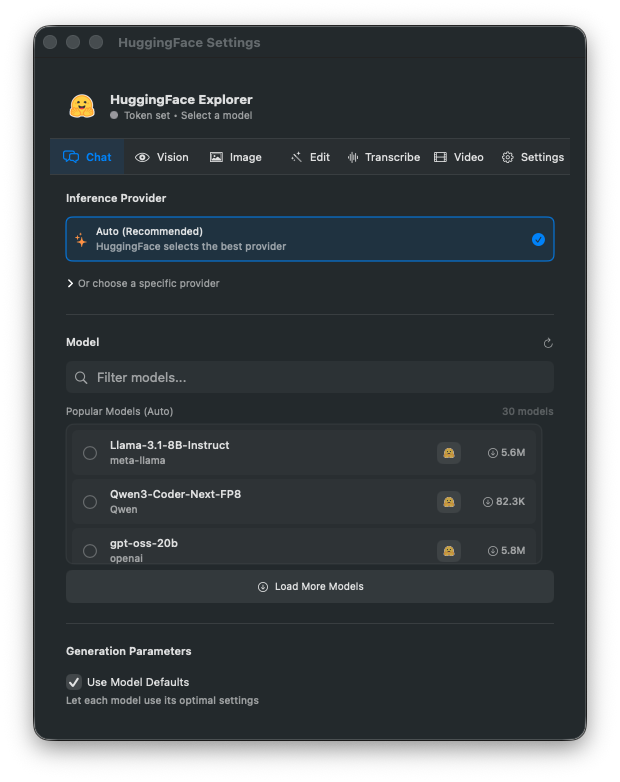Choose the Auto (Recommended) provider option
Image resolution: width=620 pixels, height=782 pixels.
[310, 239]
